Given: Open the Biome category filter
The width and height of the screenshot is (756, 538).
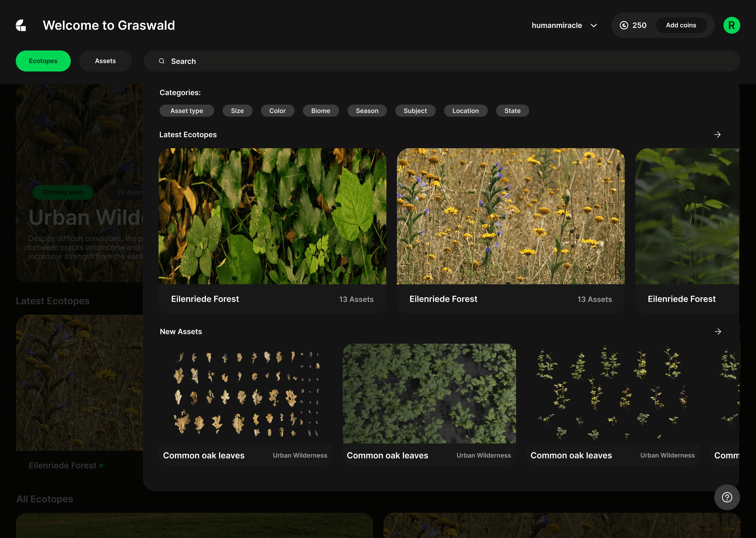Looking at the screenshot, I should (320, 111).
